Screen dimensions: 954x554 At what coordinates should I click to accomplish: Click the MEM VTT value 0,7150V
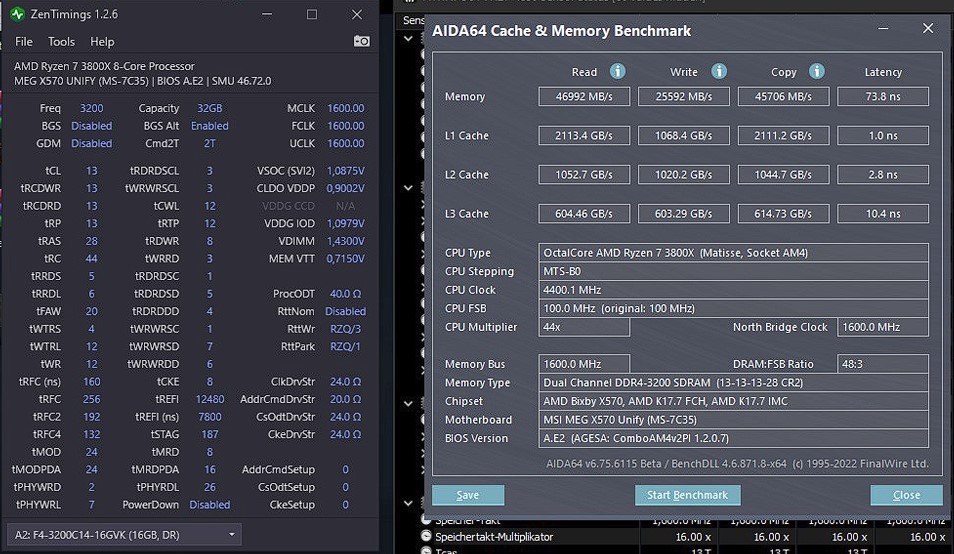346,258
